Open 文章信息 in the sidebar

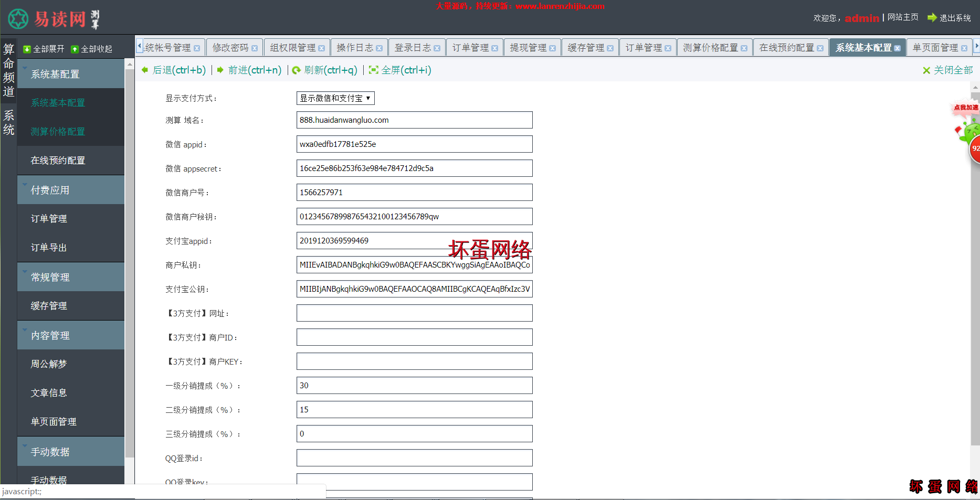[71, 393]
